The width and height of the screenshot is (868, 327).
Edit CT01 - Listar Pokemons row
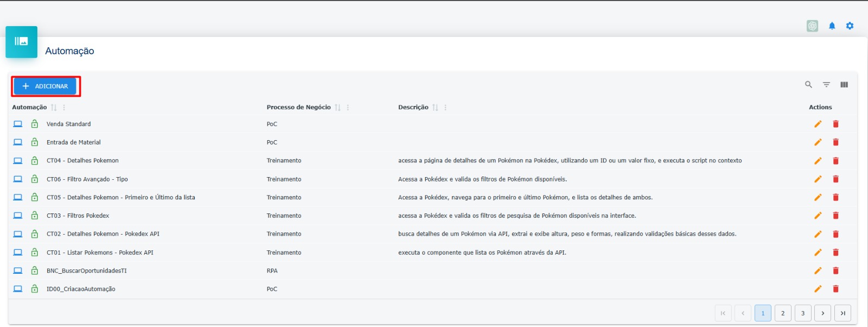(818, 253)
